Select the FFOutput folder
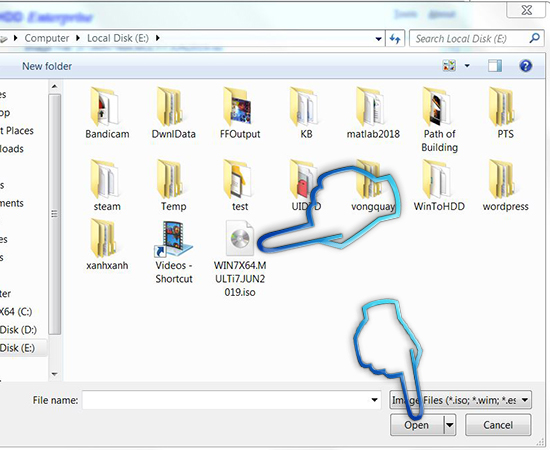The width and height of the screenshot is (550, 450). 240,113
